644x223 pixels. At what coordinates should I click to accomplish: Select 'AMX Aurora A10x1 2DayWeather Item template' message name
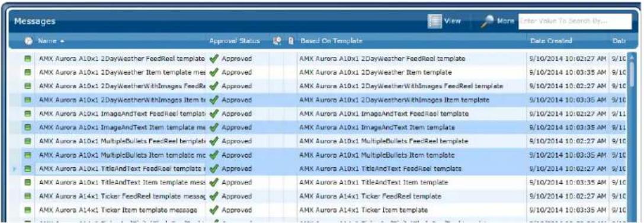point(121,72)
